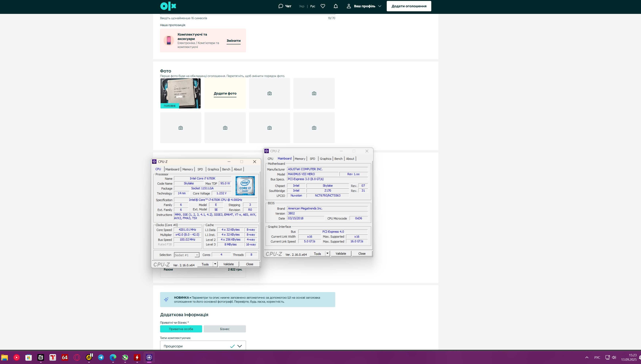Open AIMP player from the taskbar

point(89,357)
